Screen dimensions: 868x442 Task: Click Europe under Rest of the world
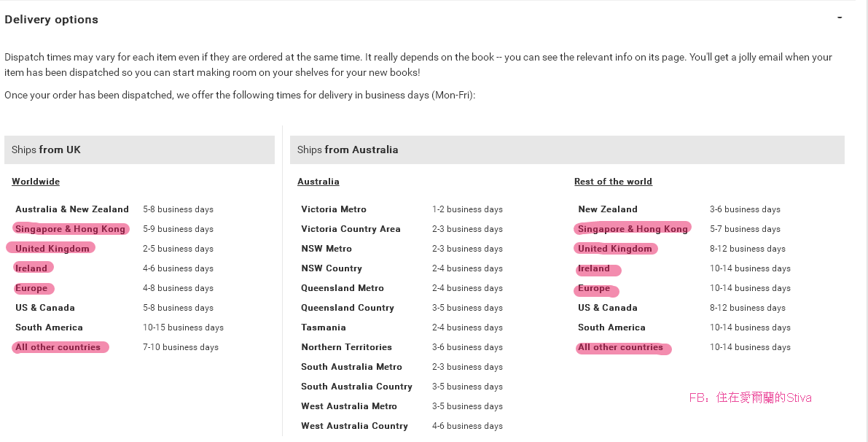[x=594, y=289]
